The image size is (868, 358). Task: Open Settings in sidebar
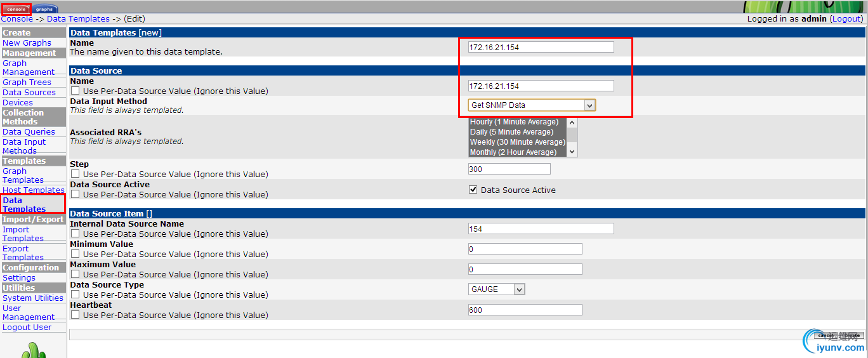pos(19,277)
